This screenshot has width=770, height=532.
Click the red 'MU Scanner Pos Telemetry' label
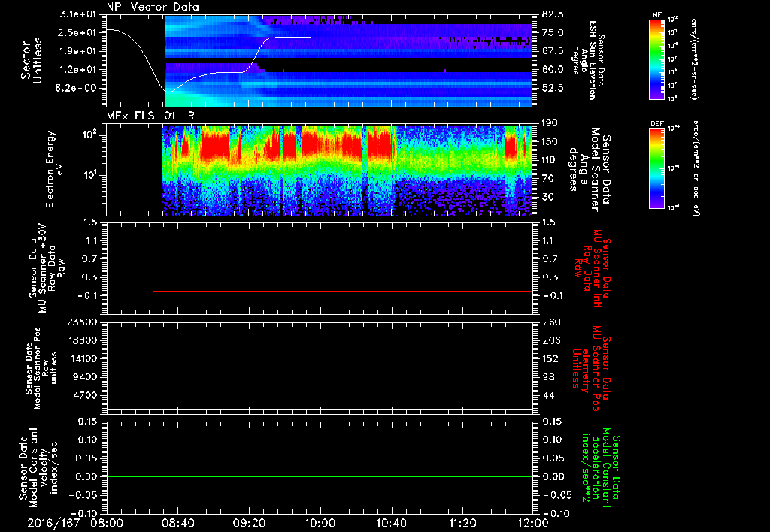point(591,368)
